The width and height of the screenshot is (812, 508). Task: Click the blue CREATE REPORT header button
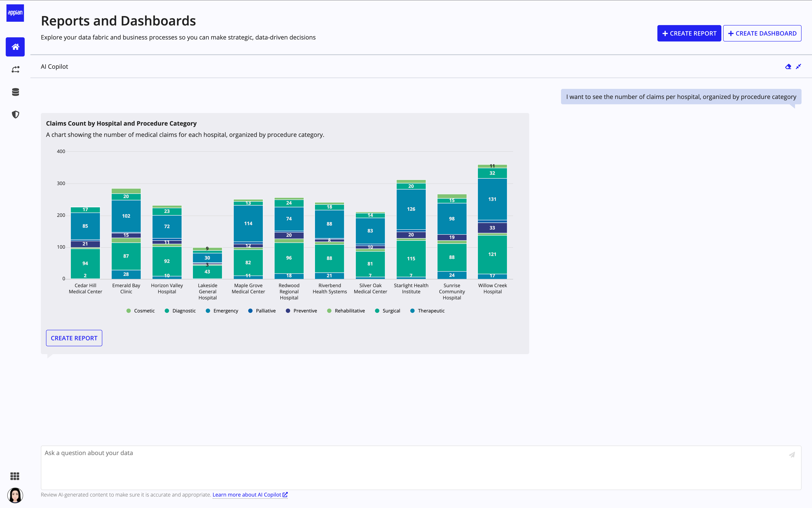tap(689, 33)
